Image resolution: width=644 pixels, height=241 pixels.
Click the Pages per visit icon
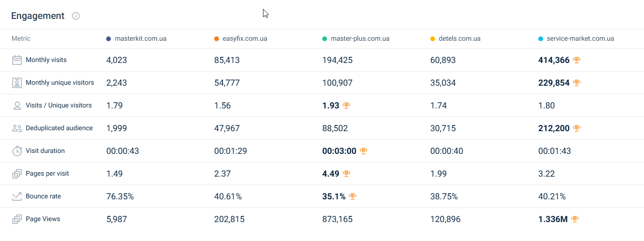tap(17, 174)
